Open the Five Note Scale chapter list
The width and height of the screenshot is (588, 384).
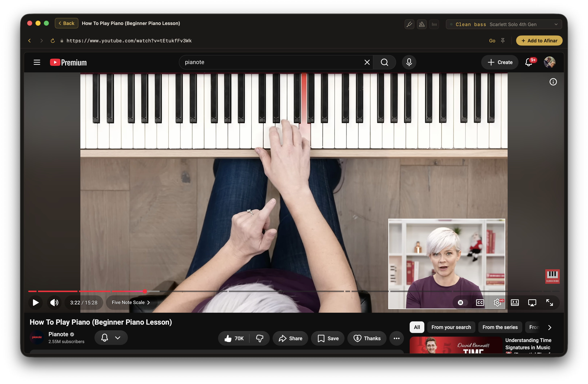click(x=131, y=303)
